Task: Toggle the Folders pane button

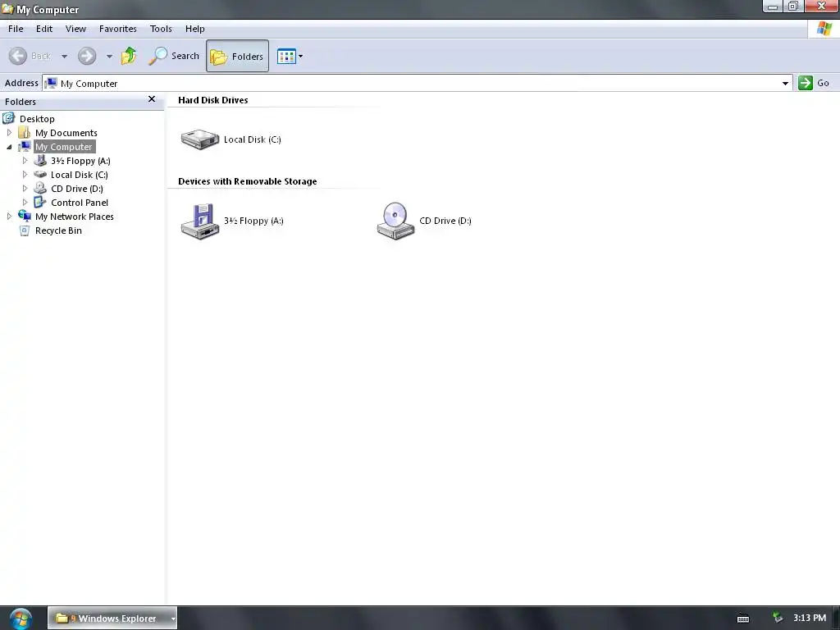Action: click(237, 56)
